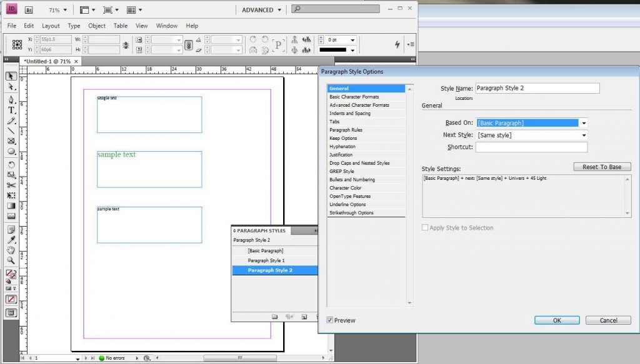Viewport: 640px width, 364px height.
Task: Select the Rectangle Frame tool
Action: click(x=11, y=141)
